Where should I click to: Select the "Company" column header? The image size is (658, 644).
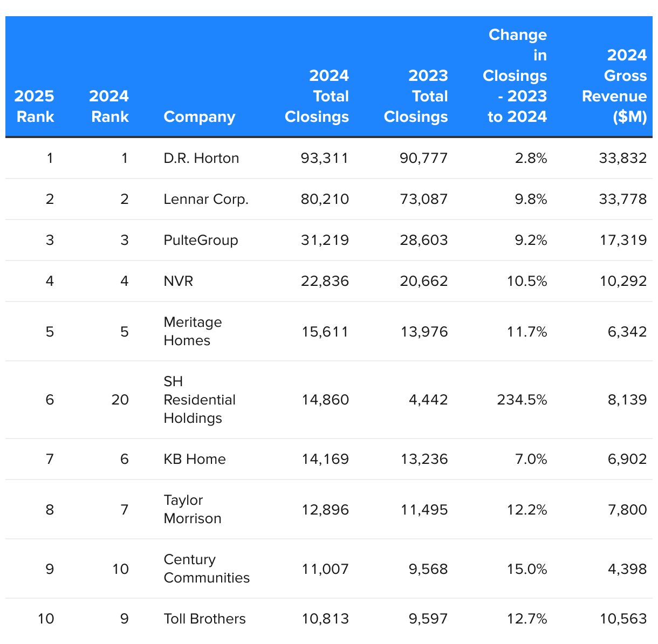[200, 117]
